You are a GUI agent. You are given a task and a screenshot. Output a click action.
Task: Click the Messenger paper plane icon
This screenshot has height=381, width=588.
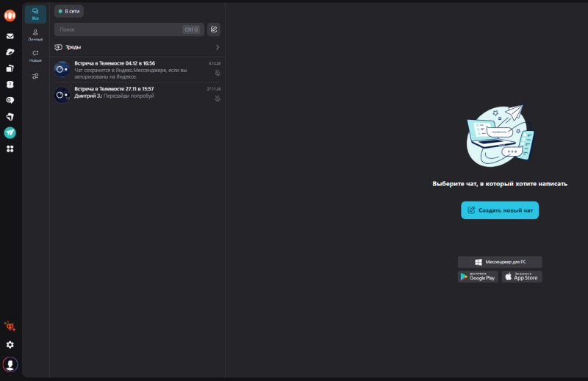[x=10, y=133]
